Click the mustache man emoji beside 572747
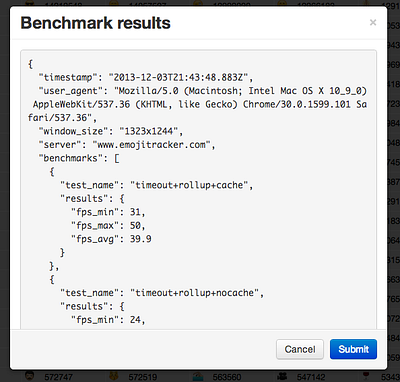This screenshot has height=382, width=400. (x=30, y=375)
